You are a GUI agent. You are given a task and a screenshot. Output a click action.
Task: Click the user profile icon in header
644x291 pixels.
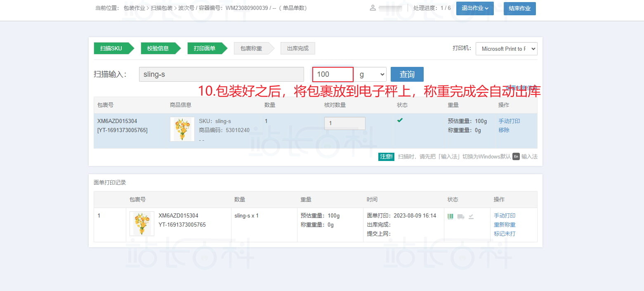(373, 8)
